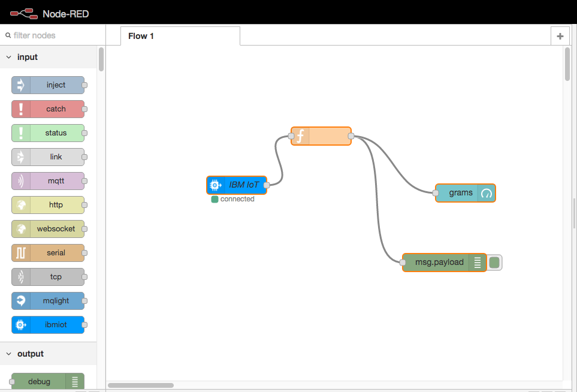
Task: Select the grams gauge node on canvas
Action: click(465, 193)
